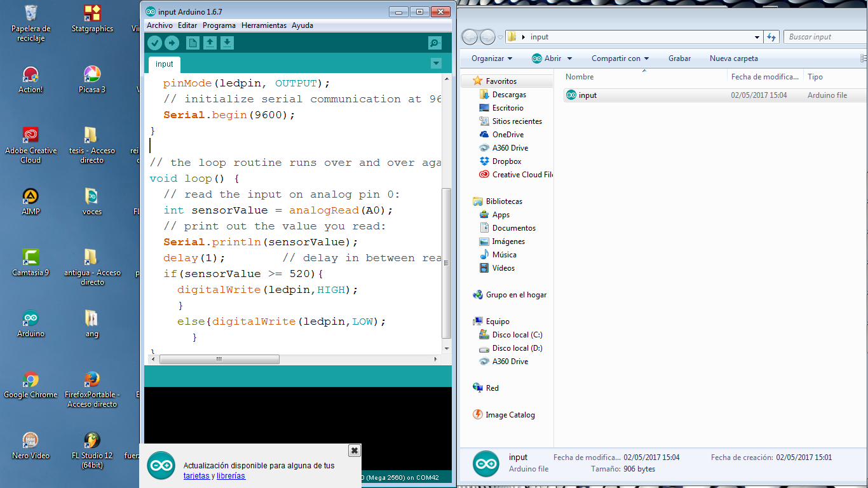
Task: Sort by Fecha de modificación column header
Action: (765, 77)
